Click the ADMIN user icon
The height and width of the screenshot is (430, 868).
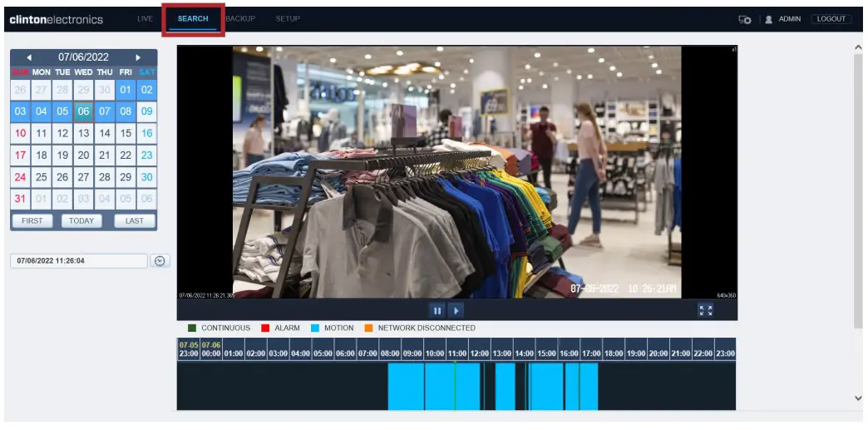click(x=769, y=19)
